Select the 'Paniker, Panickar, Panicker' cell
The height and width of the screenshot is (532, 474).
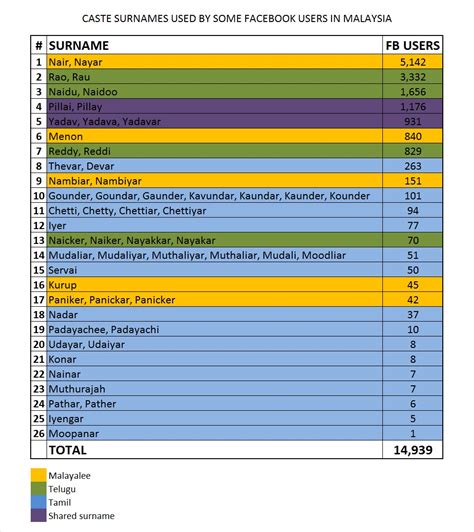pos(214,300)
